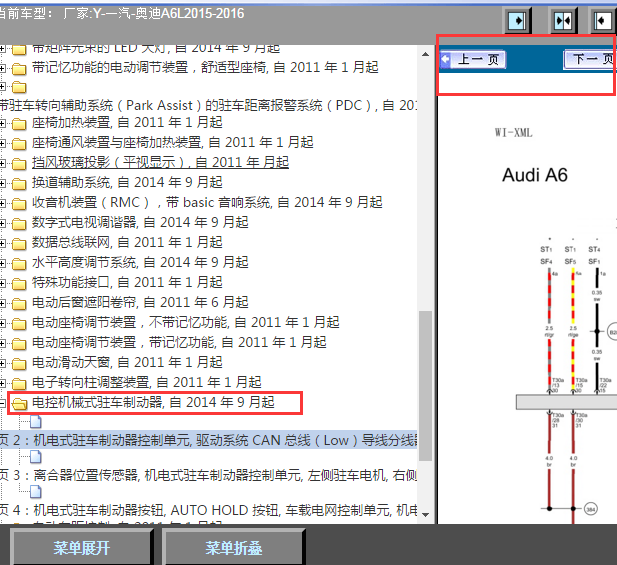Select 座椅通风装置与座椅加热装置 entry
The image size is (617, 565).
coord(173,142)
